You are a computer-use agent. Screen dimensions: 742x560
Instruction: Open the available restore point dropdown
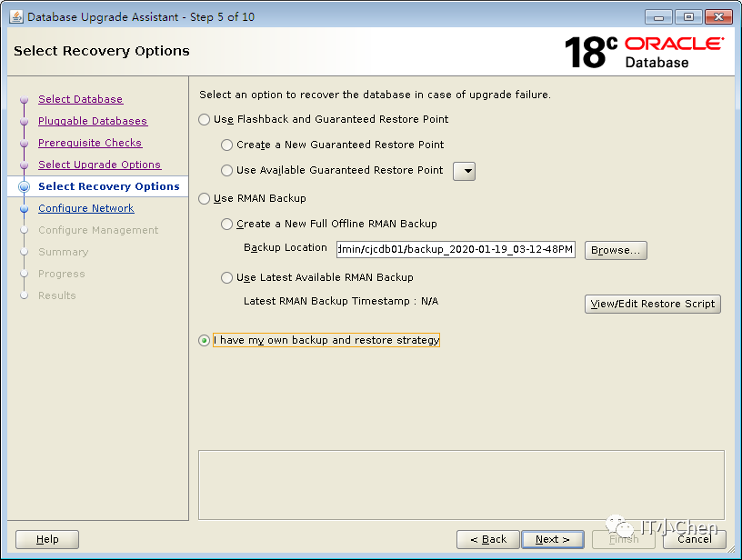point(465,171)
